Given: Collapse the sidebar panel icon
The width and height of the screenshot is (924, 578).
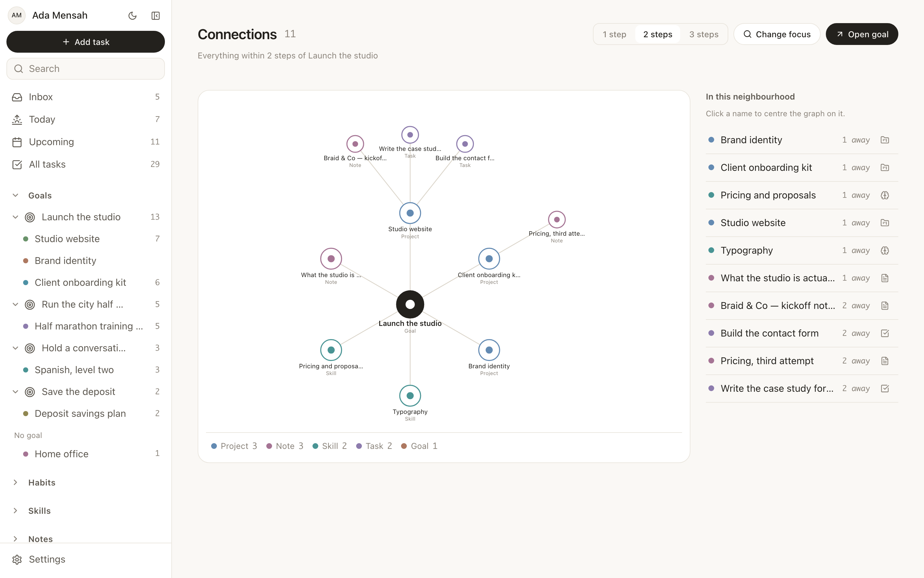Looking at the screenshot, I should pyautogui.click(x=155, y=16).
